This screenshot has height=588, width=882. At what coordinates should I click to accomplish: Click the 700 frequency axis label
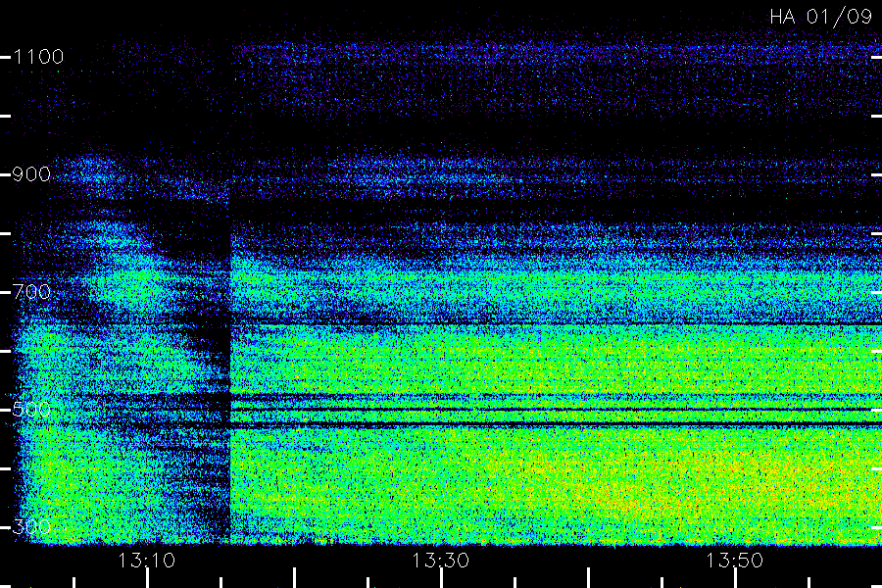(x=31, y=292)
